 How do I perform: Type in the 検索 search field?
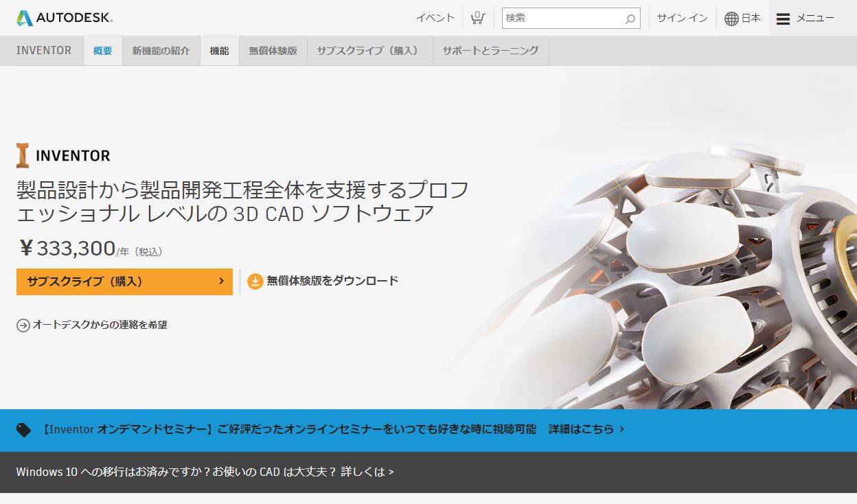tap(562, 19)
